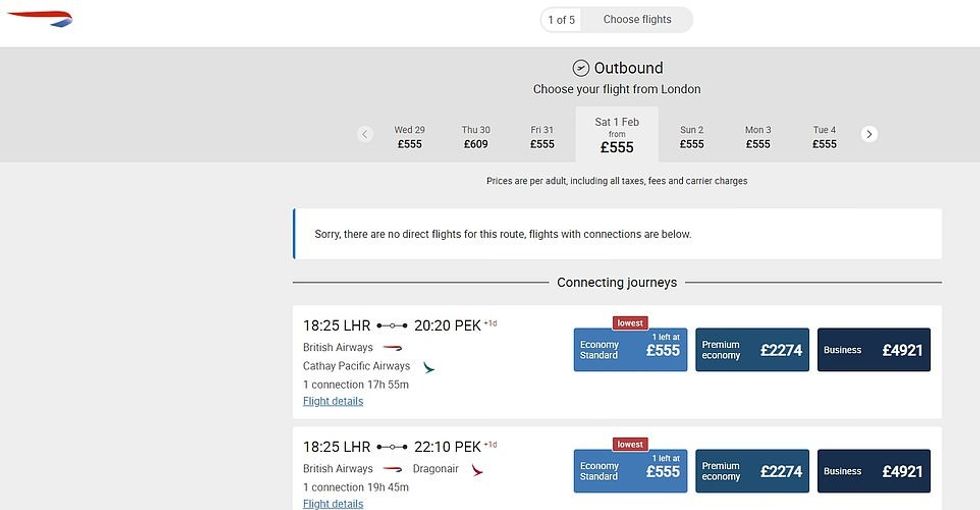Click the previous dates arrow

(x=365, y=134)
